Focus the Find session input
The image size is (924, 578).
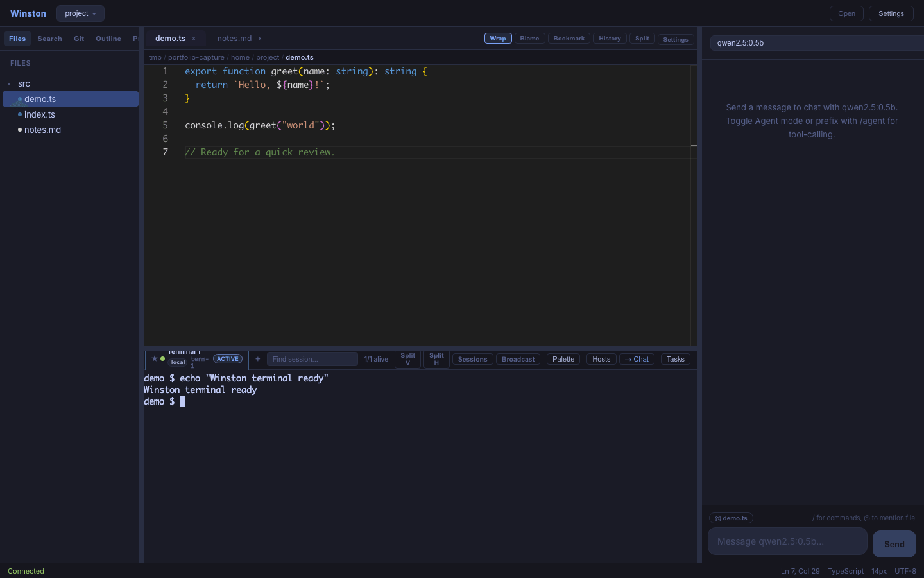point(312,359)
